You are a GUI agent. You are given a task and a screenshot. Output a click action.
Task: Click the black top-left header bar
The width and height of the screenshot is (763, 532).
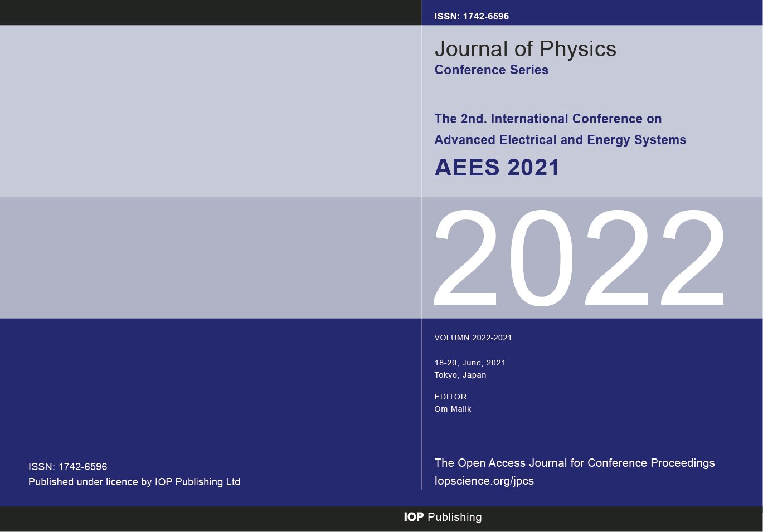(x=210, y=12)
